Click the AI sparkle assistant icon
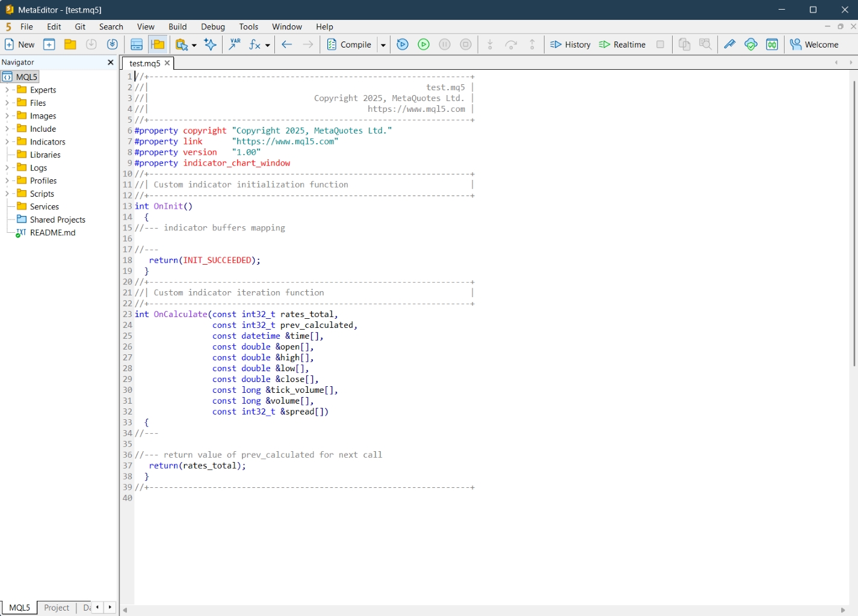This screenshot has width=858, height=616. 210,45
